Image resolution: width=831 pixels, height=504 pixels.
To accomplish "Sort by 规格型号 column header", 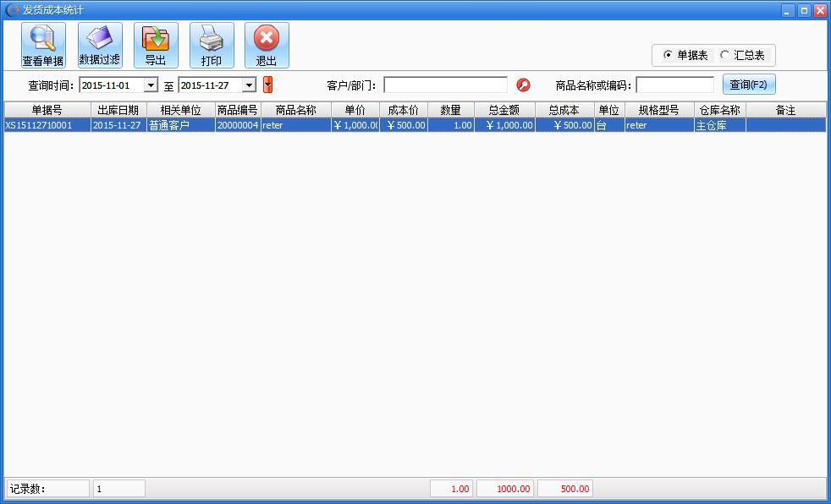I will coord(659,110).
